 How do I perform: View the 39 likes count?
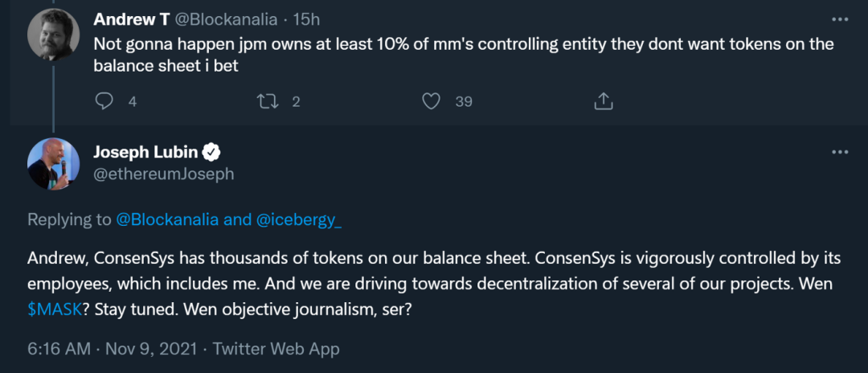pos(464,101)
